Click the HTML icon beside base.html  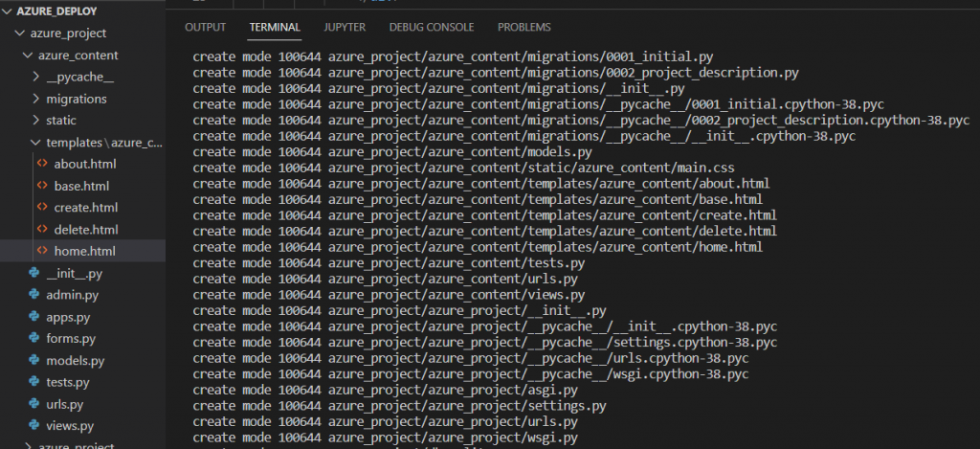click(42, 186)
